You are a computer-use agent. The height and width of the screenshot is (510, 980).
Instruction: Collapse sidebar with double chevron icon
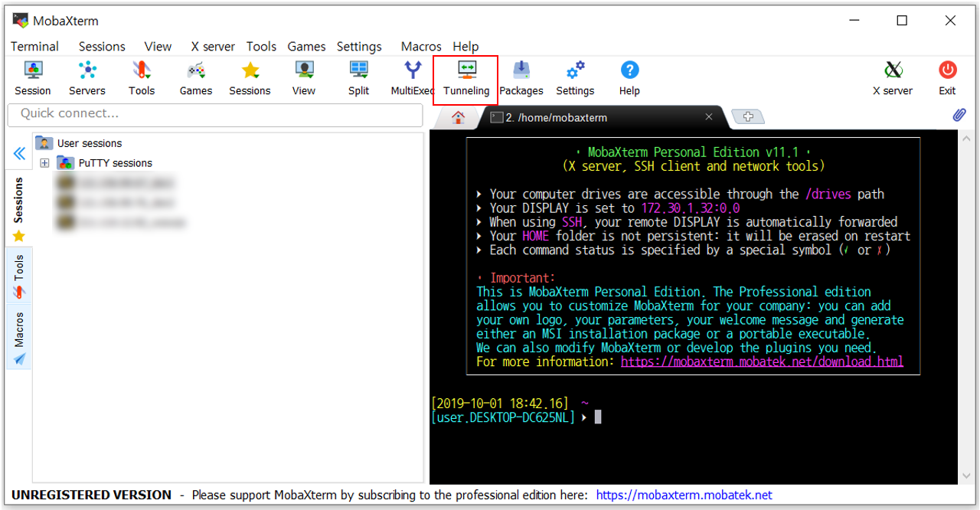pyautogui.click(x=19, y=153)
